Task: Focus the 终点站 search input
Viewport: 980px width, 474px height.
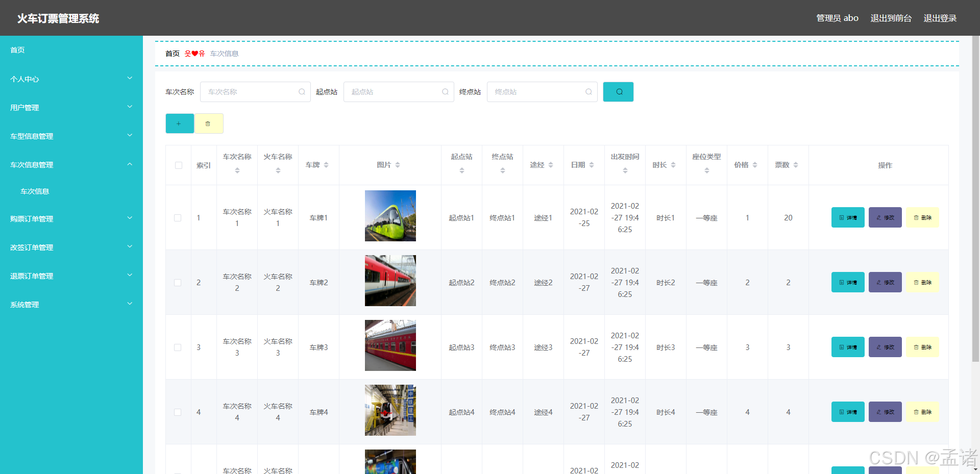Action: [542, 92]
